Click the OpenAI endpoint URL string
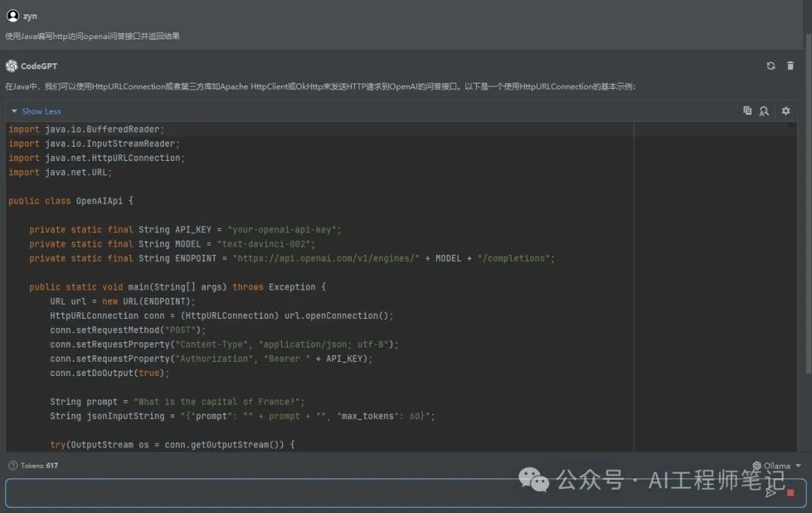Screen dimensions: 812x513 tap(325, 258)
